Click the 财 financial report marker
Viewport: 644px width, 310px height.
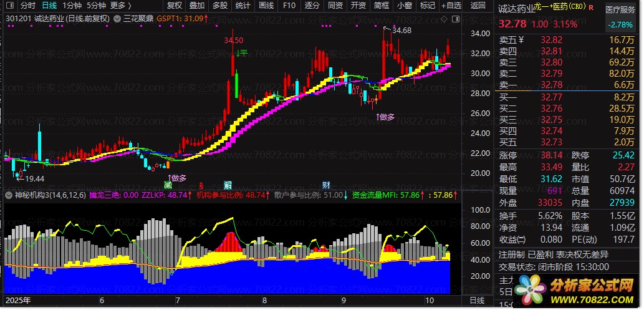[x=326, y=185]
